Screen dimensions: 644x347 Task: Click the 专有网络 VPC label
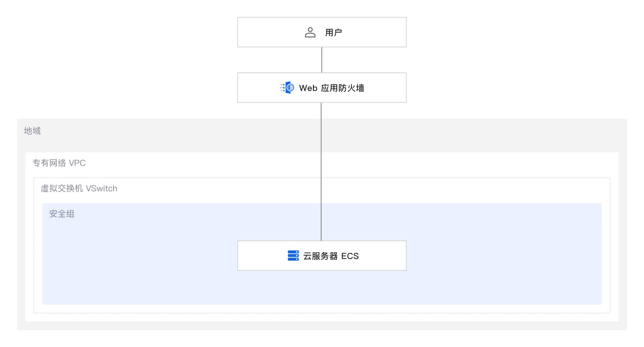coord(59,163)
